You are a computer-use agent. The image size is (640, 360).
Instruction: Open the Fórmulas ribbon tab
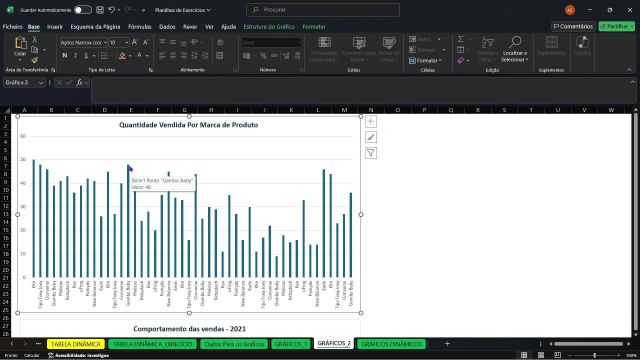(x=140, y=27)
